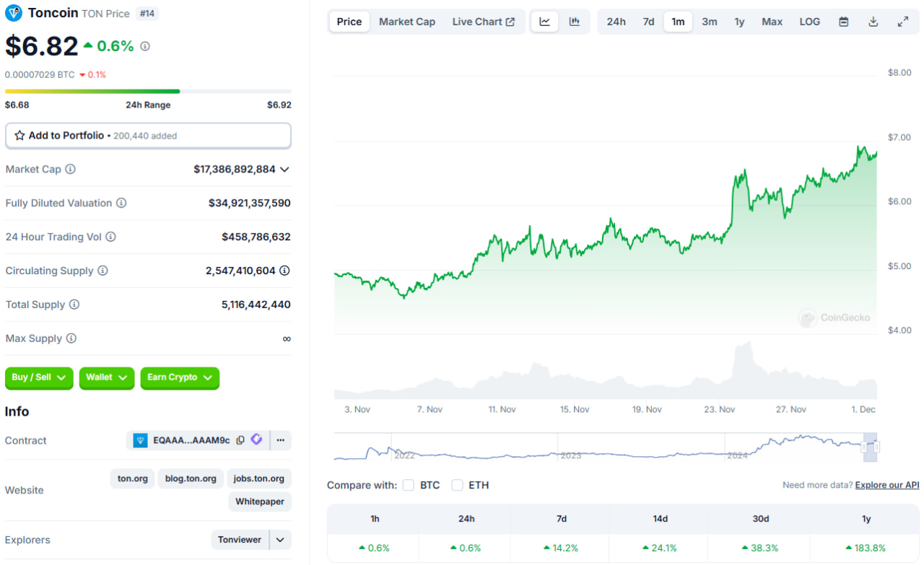The width and height of the screenshot is (924, 565).
Task: Copy the EQAAA...AAAM9c contract address
Action: coord(240,440)
